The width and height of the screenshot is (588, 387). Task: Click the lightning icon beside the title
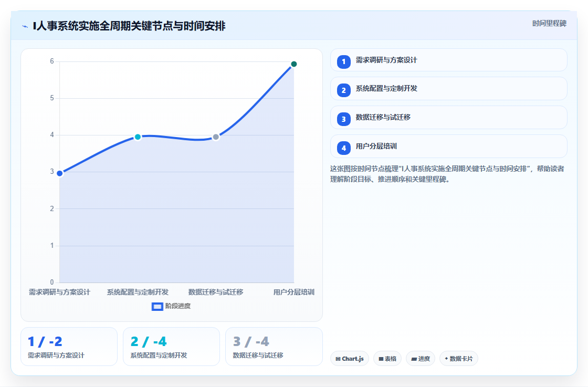25,26
